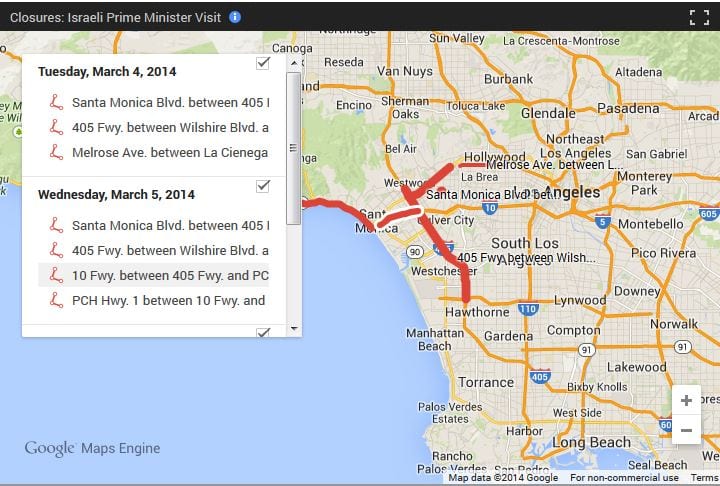Click the Long Beach label on the map
The height and width of the screenshot is (486, 720).
click(x=591, y=442)
